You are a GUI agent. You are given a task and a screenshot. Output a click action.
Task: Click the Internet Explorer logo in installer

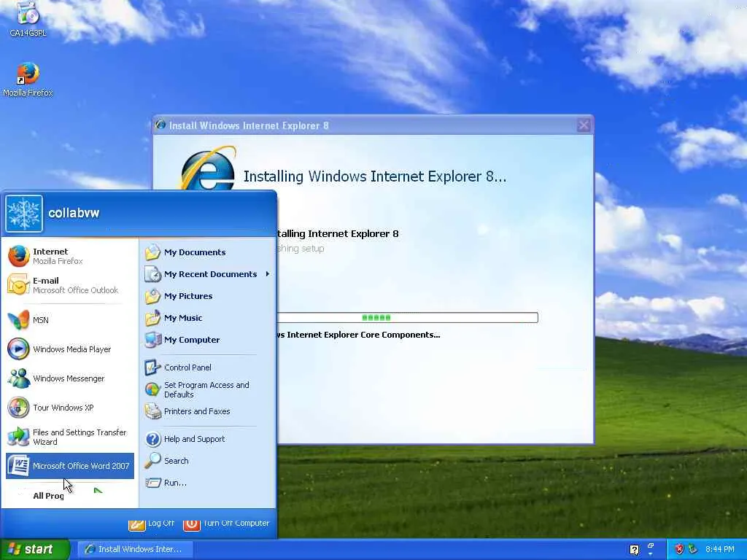208,169
